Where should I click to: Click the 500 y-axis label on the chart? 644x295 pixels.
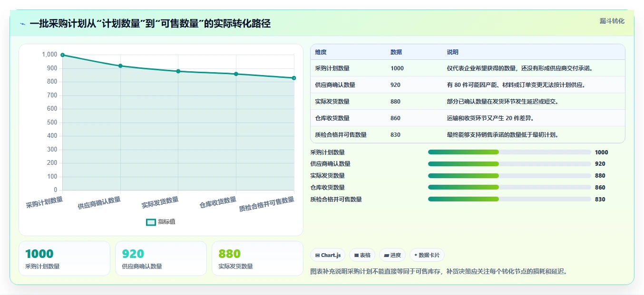52,123
